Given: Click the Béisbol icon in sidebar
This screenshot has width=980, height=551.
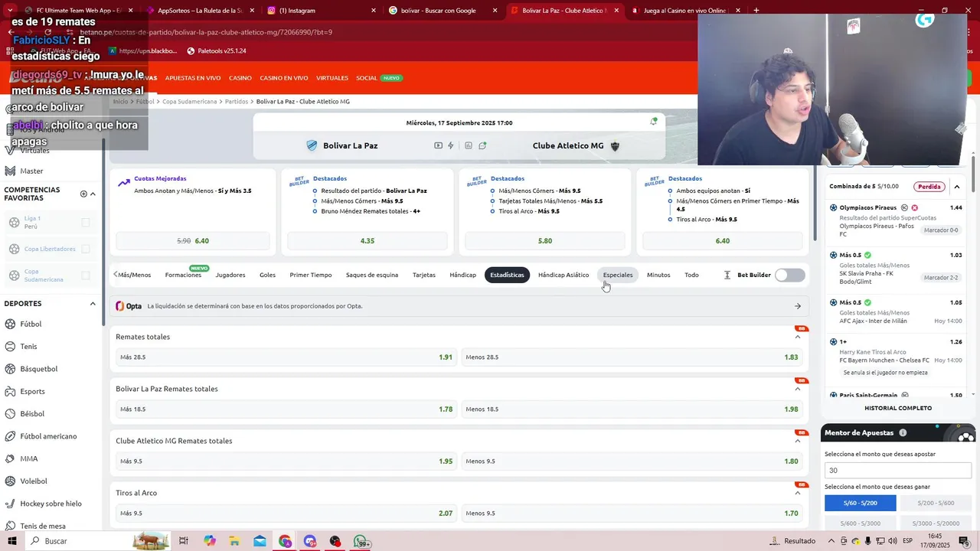Looking at the screenshot, I should pos(11,413).
